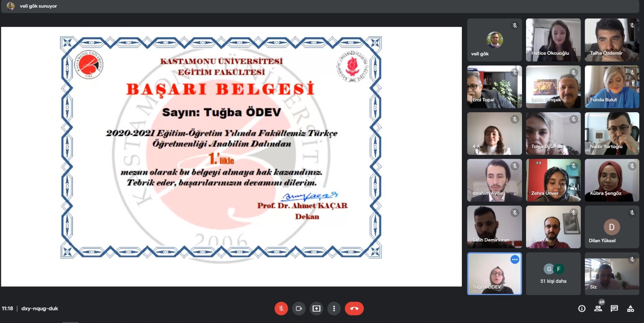Select Hatice Okcuoğlu's video tile
The width and height of the screenshot is (644, 323).
point(553,40)
